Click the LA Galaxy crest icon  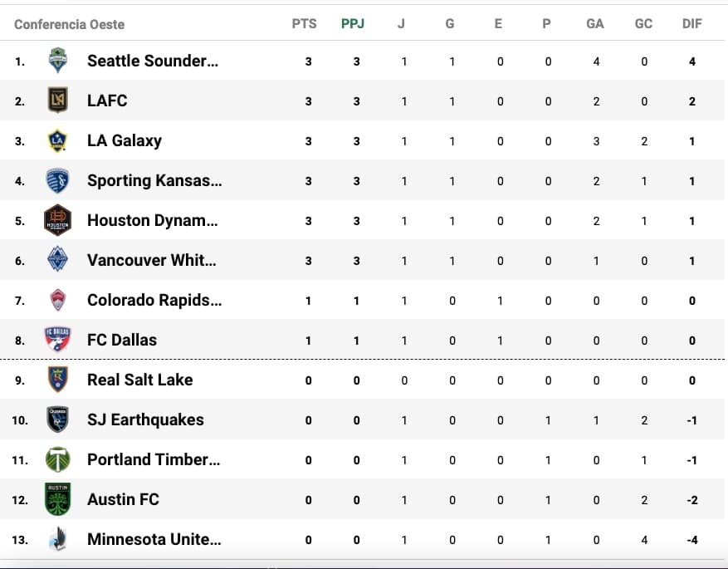click(57, 140)
